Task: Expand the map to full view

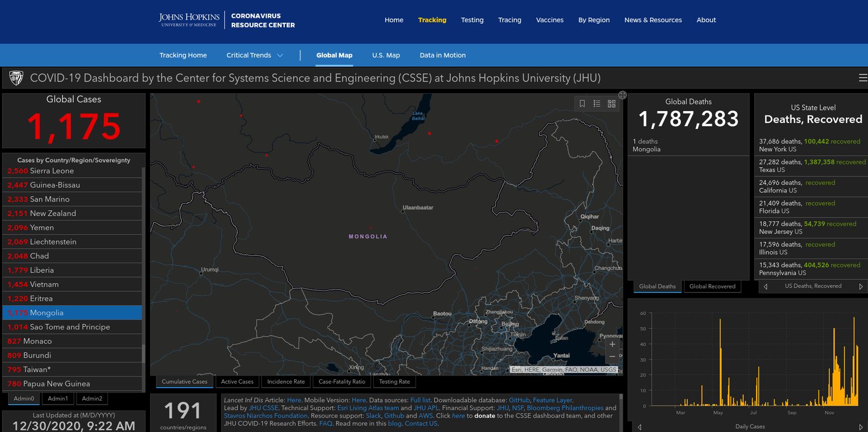Action: tap(622, 95)
